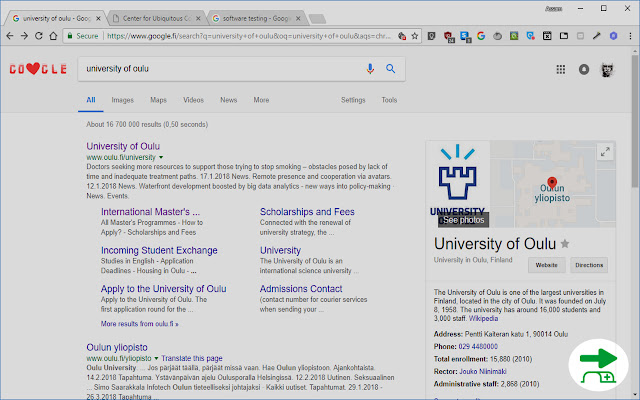Select the All results tab
This screenshot has height=400, width=640.
click(x=91, y=100)
